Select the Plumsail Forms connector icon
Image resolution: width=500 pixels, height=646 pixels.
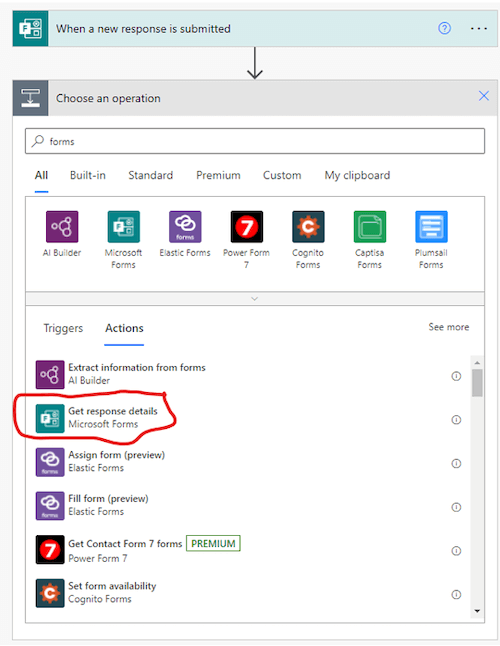[x=431, y=227]
